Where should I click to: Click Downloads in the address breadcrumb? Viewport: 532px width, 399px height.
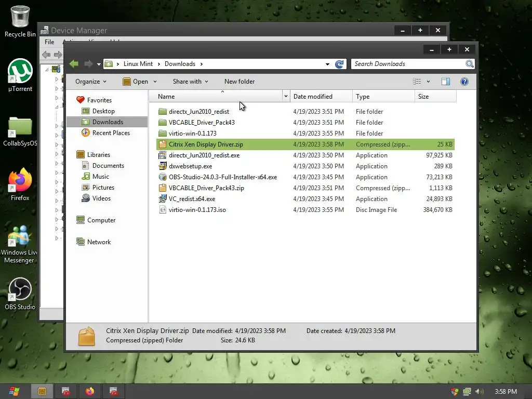click(x=180, y=64)
